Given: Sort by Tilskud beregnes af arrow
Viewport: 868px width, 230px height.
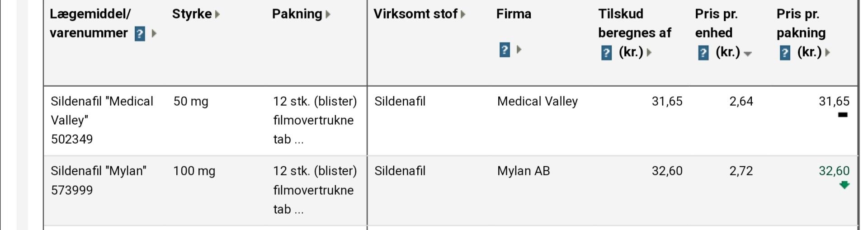Looking at the screenshot, I should pos(649,52).
